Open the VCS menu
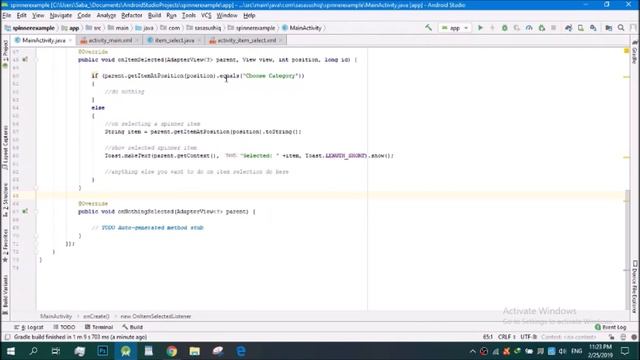640x360 pixels. click(206, 16)
